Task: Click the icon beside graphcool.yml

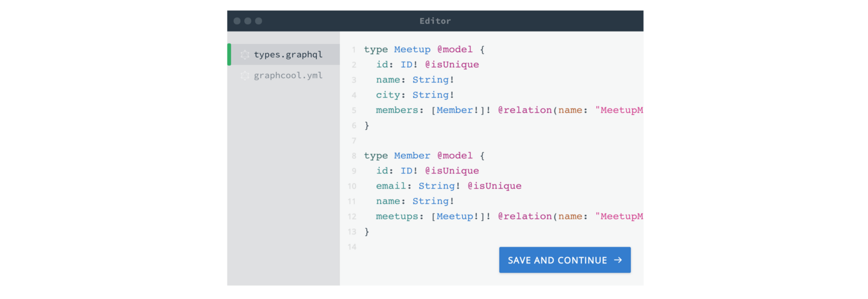Action: (x=245, y=75)
